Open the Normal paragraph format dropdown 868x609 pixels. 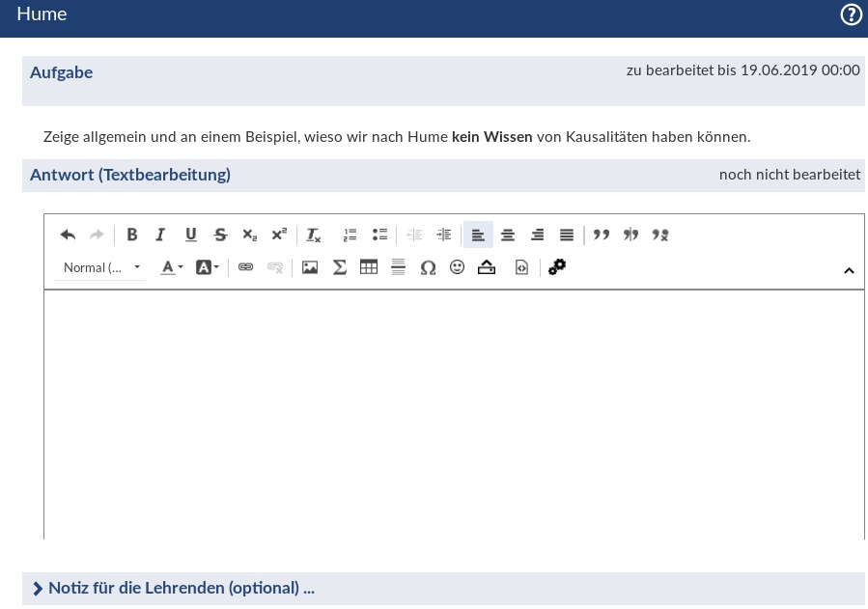pyautogui.click(x=101, y=267)
